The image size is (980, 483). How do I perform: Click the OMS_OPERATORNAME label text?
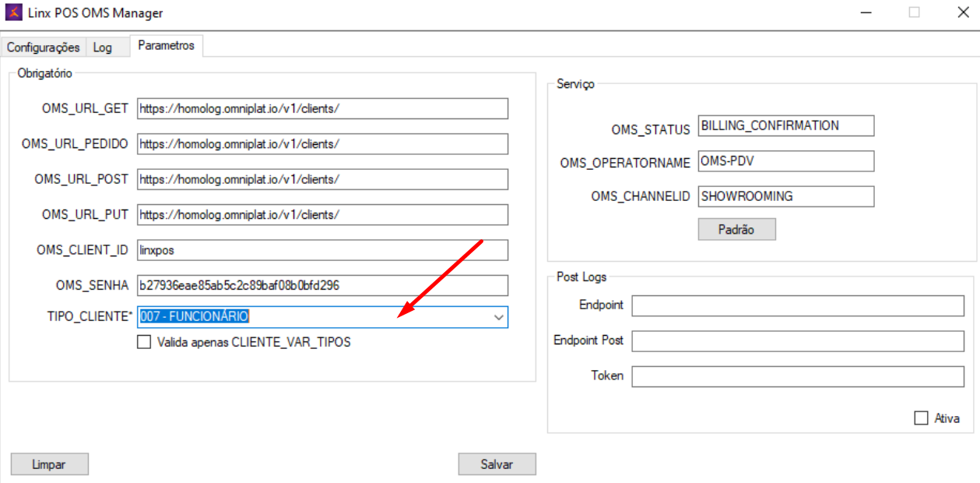coord(625,164)
